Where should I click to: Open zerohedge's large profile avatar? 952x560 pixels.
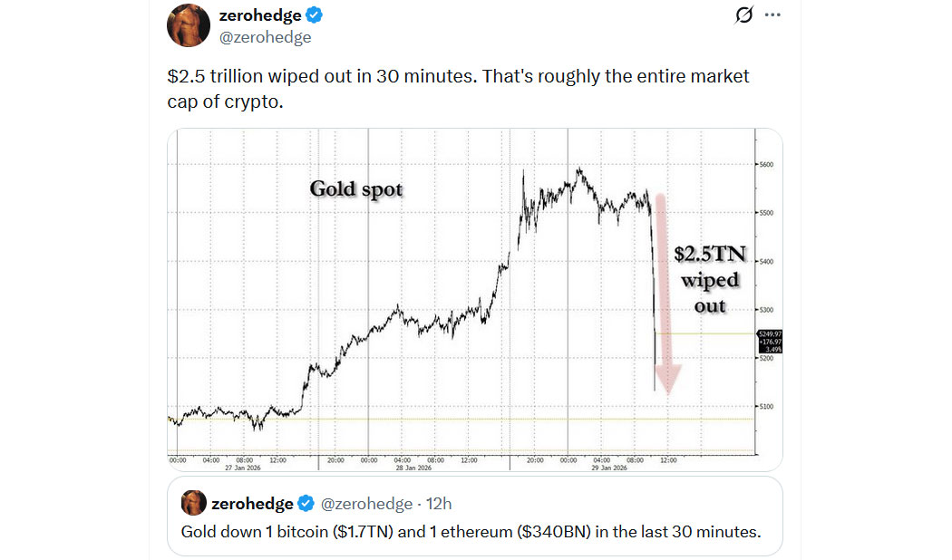coord(189,25)
